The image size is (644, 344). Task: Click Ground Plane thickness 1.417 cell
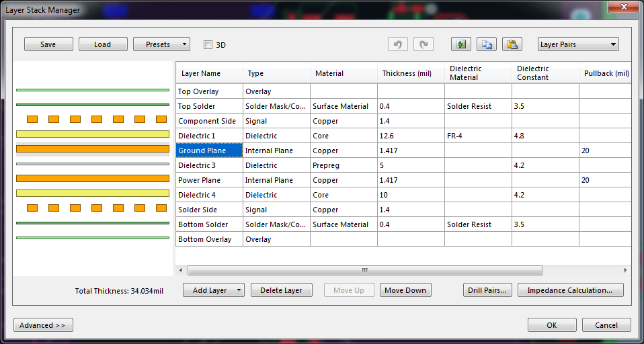(411, 150)
